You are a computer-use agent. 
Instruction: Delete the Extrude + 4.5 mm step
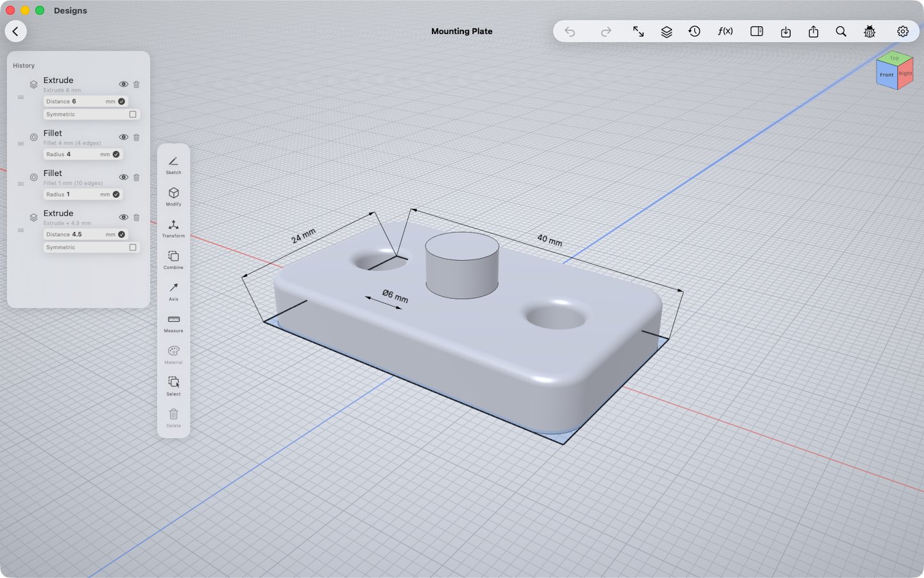tap(137, 217)
